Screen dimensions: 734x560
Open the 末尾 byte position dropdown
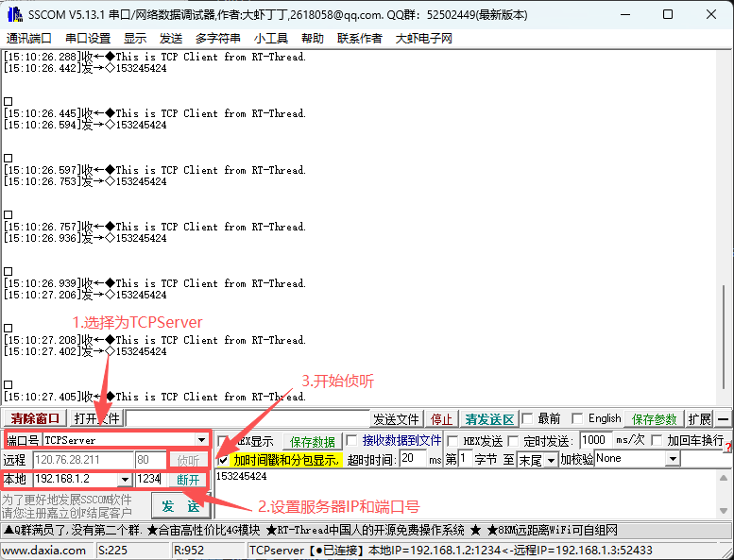coord(552,460)
